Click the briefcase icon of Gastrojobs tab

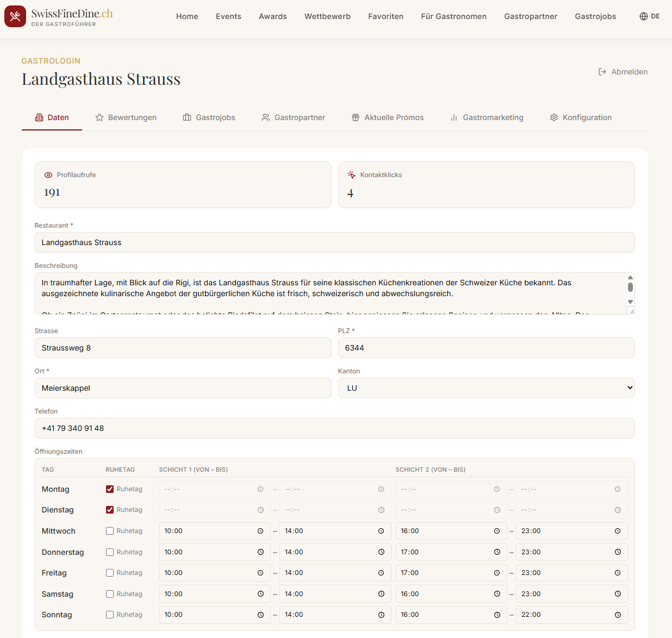pos(187,117)
